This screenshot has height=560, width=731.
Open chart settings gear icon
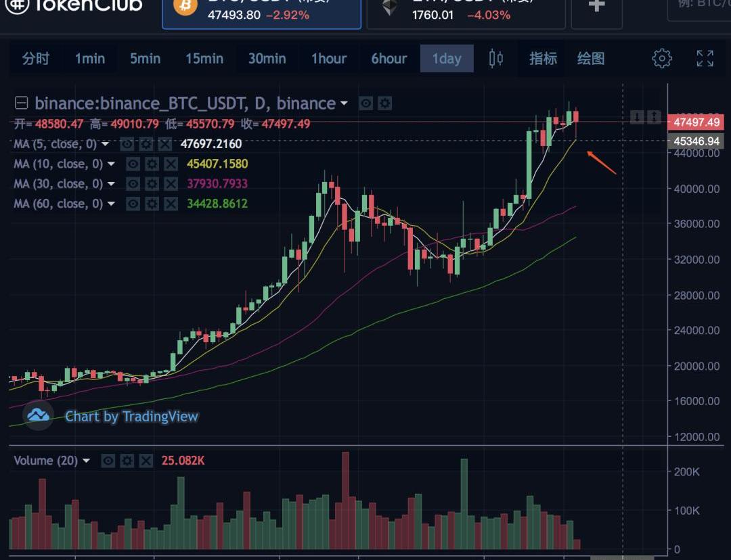[x=661, y=59]
